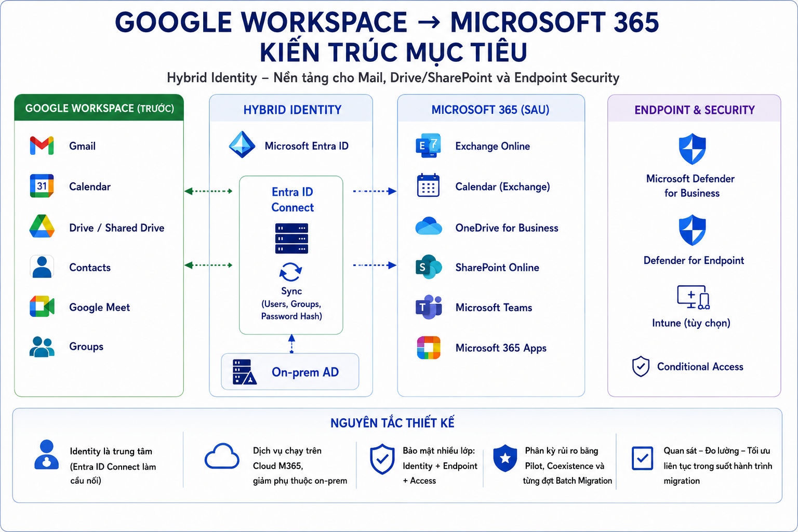798x532 pixels.
Task: Click the Microsoft 365 Apps label
Action: pyautogui.click(x=501, y=348)
